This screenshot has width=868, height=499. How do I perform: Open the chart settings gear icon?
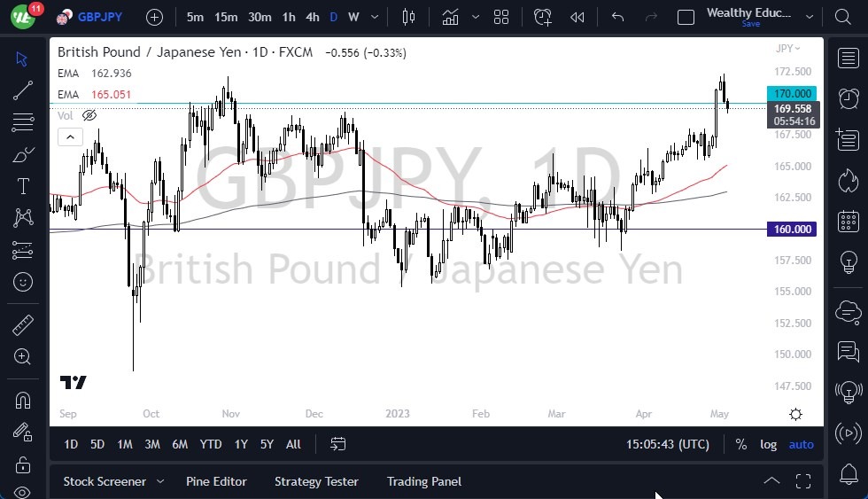(x=795, y=415)
